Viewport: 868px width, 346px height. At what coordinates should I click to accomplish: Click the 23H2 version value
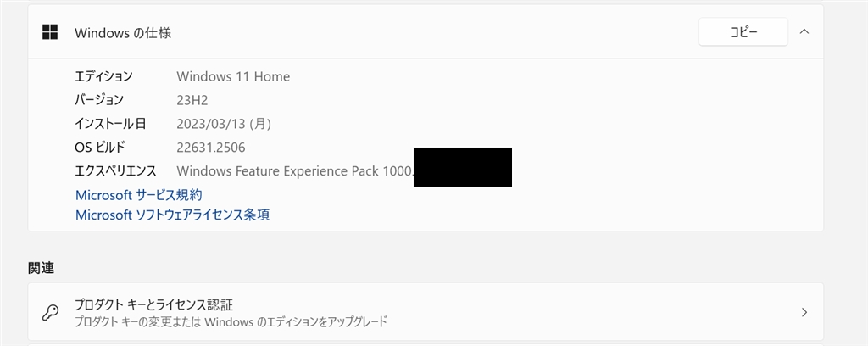(192, 100)
